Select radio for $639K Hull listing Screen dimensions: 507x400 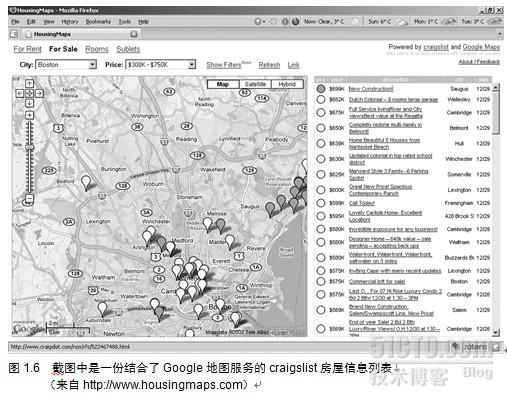pos(321,143)
